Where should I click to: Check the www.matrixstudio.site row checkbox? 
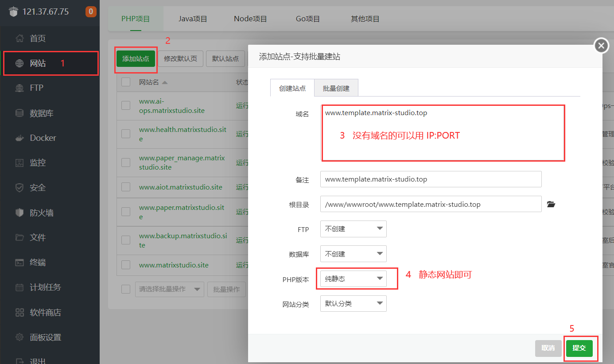pyautogui.click(x=126, y=265)
